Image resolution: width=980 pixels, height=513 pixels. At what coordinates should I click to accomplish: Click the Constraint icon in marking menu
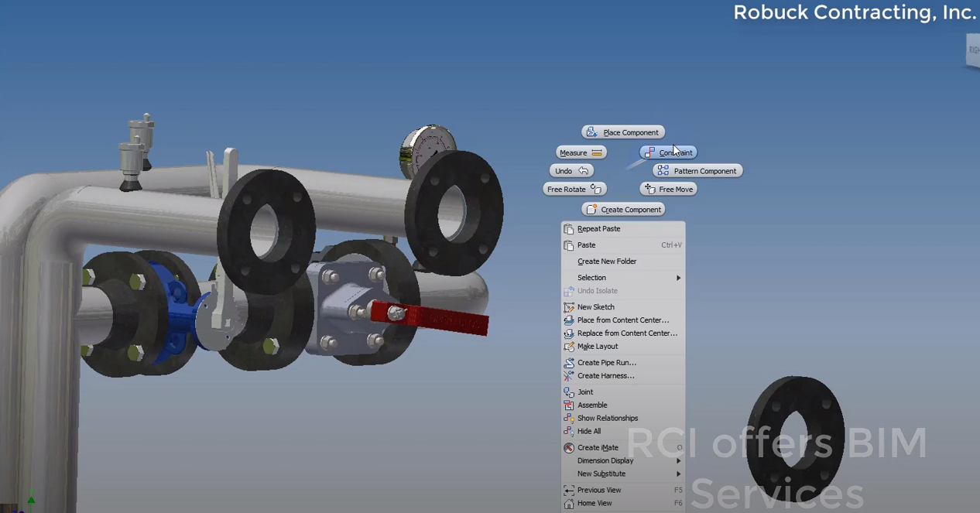click(x=649, y=152)
